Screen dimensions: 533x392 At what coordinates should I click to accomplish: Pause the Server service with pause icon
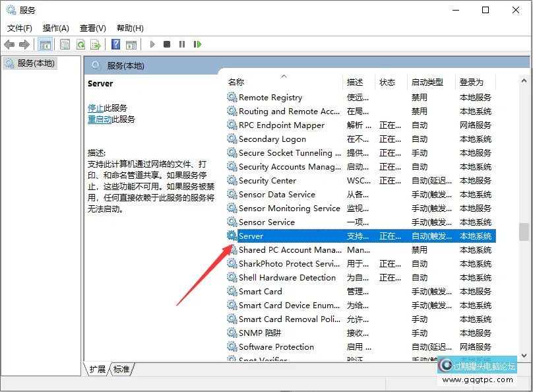182,44
